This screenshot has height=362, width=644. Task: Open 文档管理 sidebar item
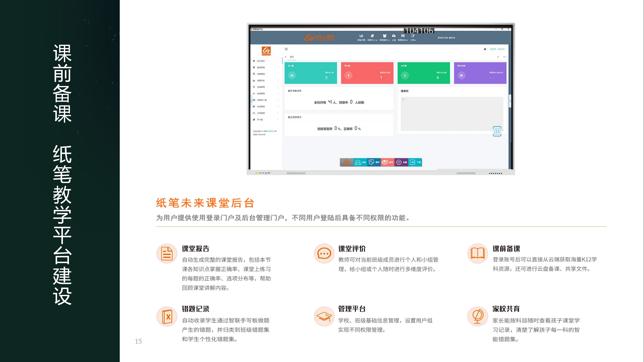pyautogui.click(x=266, y=113)
